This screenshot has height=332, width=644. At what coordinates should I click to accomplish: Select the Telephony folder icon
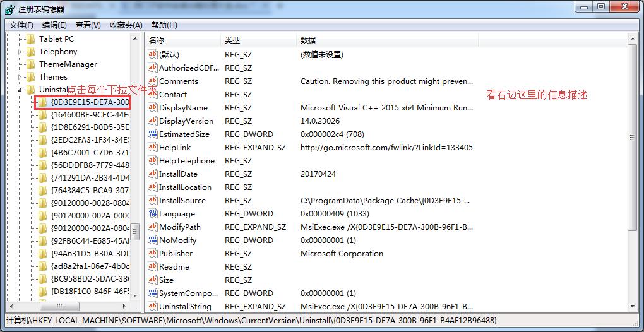click(x=30, y=52)
